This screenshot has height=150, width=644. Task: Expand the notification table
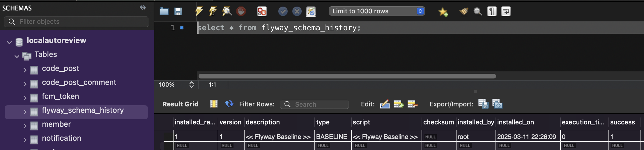click(25, 140)
